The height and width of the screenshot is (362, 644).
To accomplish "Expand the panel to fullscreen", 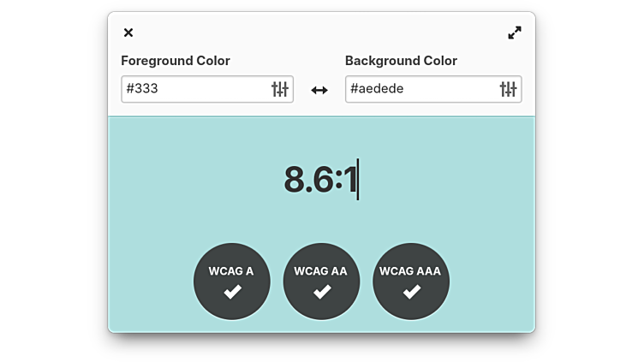I will click(515, 33).
